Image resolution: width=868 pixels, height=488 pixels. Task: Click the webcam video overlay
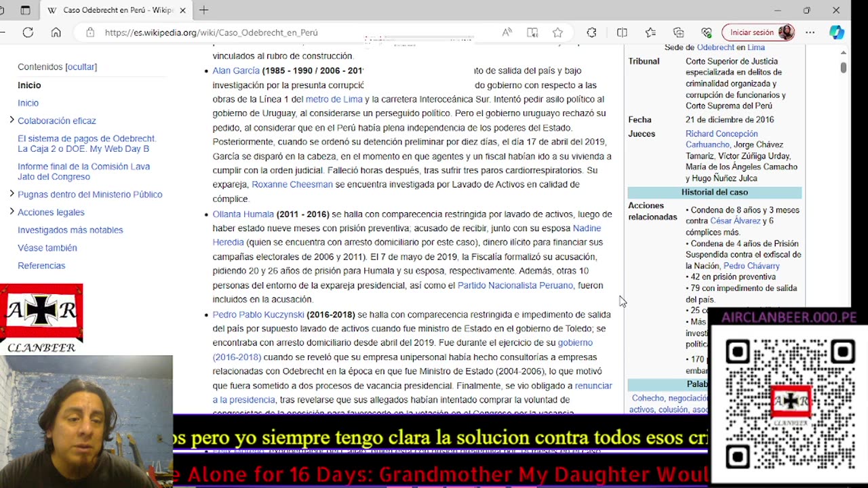pyautogui.click(x=86, y=422)
